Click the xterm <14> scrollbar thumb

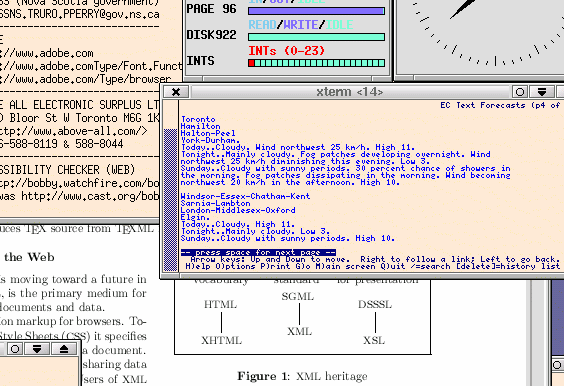[x=170, y=200]
